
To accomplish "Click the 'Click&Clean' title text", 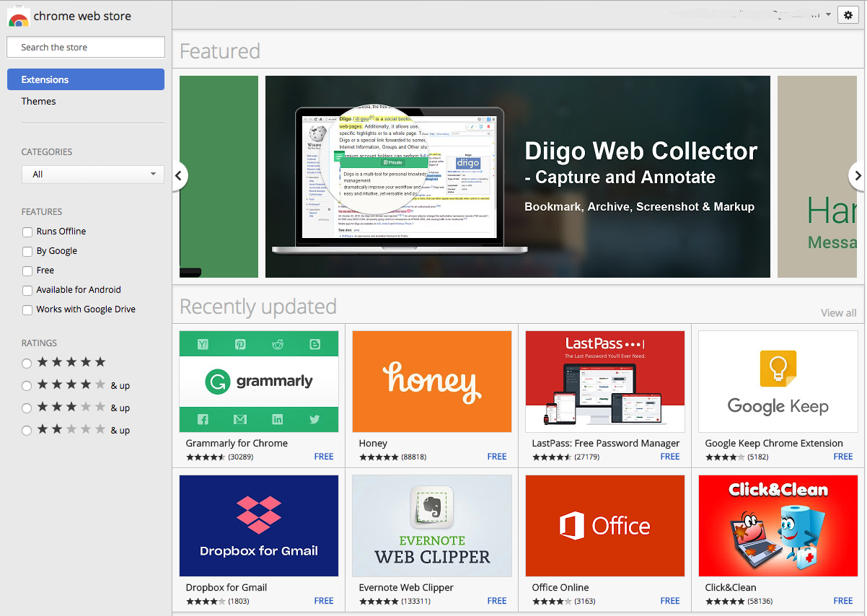I will click(x=731, y=587).
